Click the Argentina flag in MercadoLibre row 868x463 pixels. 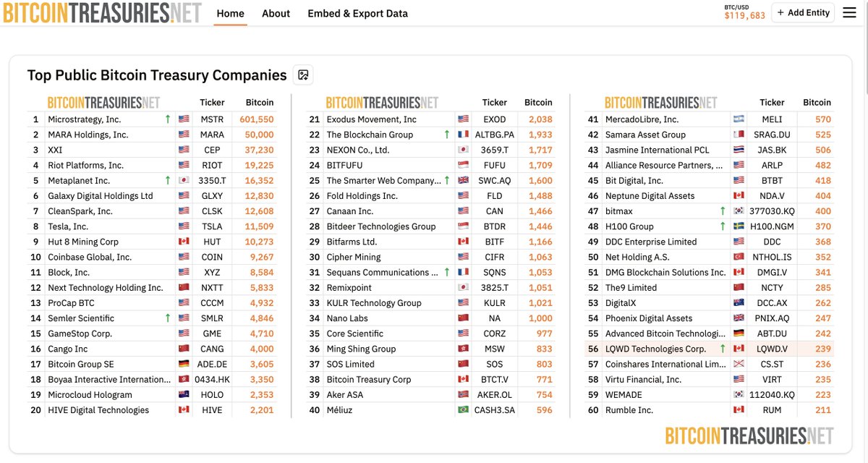pyautogui.click(x=739, y=119)
